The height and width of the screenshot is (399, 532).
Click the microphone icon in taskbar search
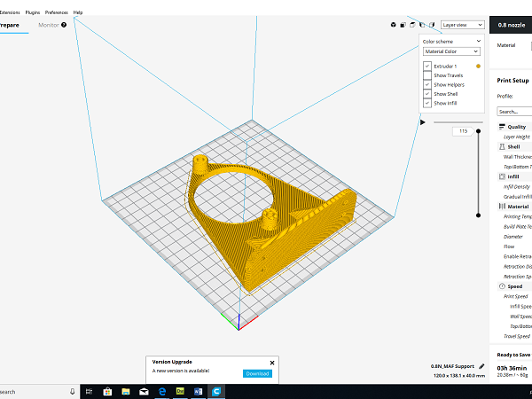(73, 392)
